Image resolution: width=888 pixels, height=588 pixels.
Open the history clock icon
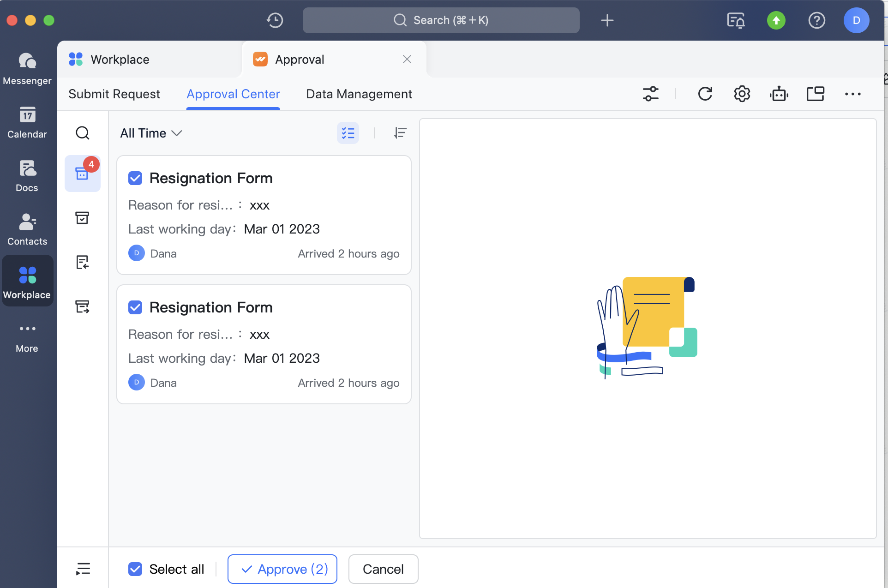275,20
